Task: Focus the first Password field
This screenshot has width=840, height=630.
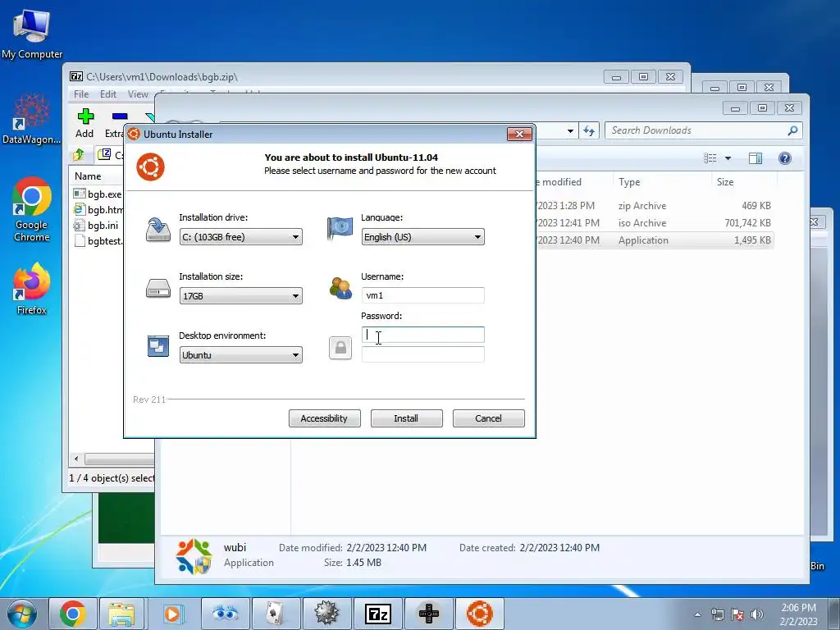Action: coord(422,335)
